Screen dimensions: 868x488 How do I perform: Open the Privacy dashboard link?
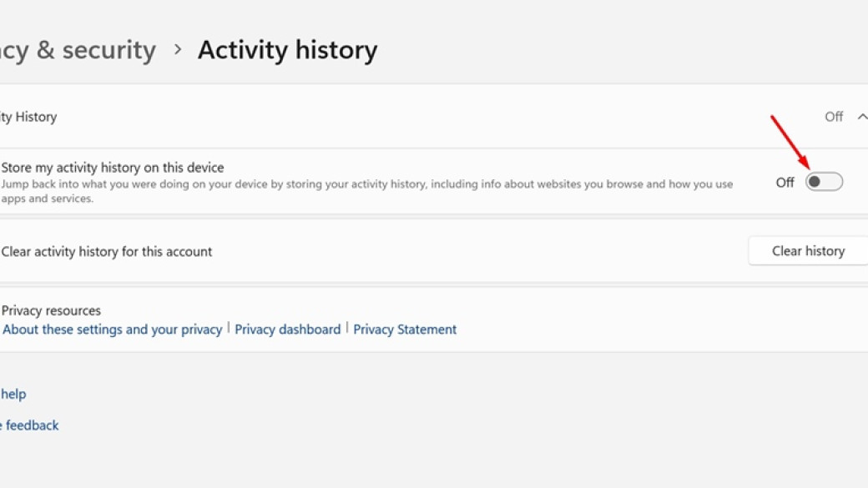pyautogui.click(x=288, y=330)
